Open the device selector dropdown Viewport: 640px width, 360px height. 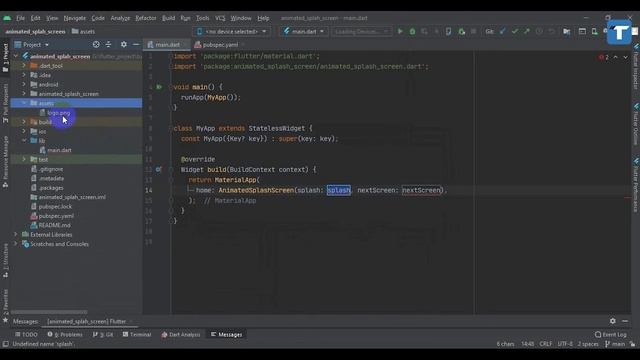(231, 31)
